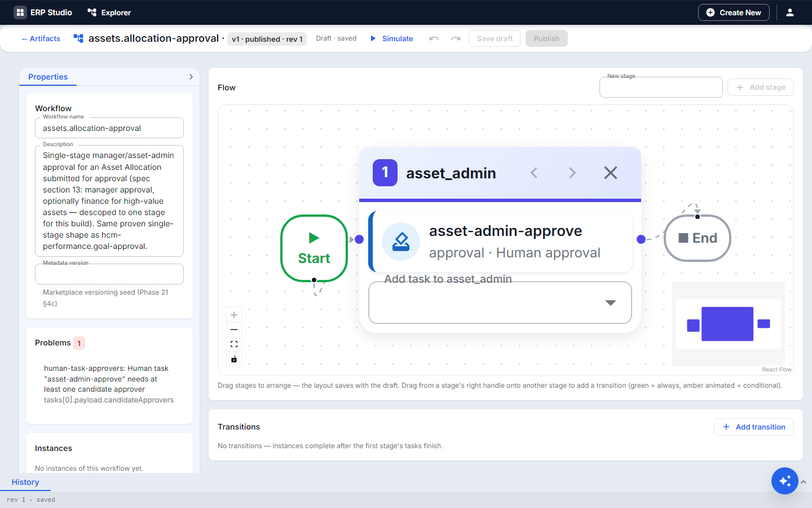Open the AI assistant sparkle button
The height and width of the screenshot is (508, 812).
[x=785, y=481]
